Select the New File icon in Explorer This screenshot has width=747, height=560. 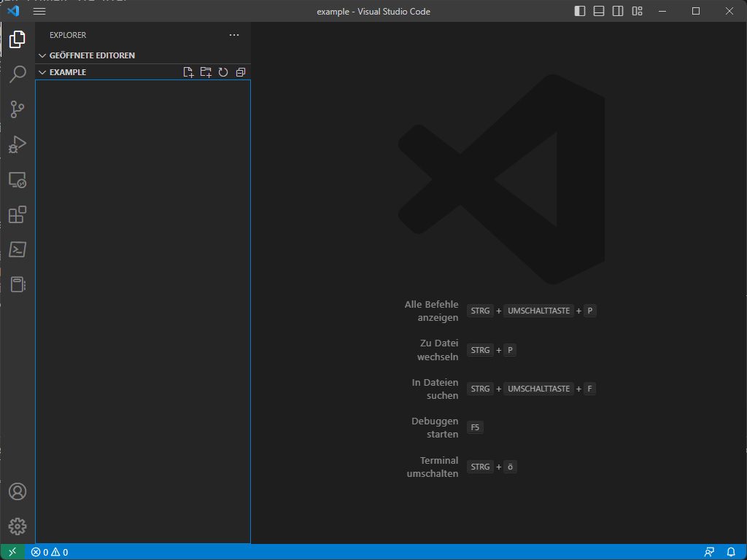tap(188, 71)
